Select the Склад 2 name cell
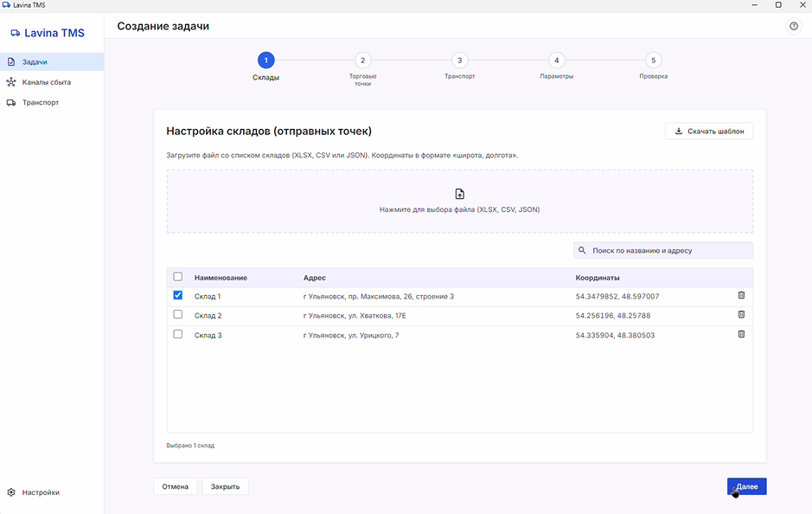Viewport: 812px width, 514px height. point(208,316)
